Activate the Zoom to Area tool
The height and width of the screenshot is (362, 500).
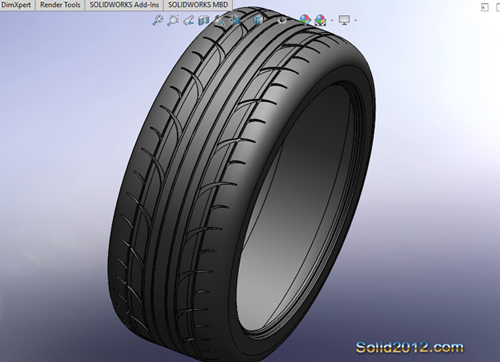173,20
